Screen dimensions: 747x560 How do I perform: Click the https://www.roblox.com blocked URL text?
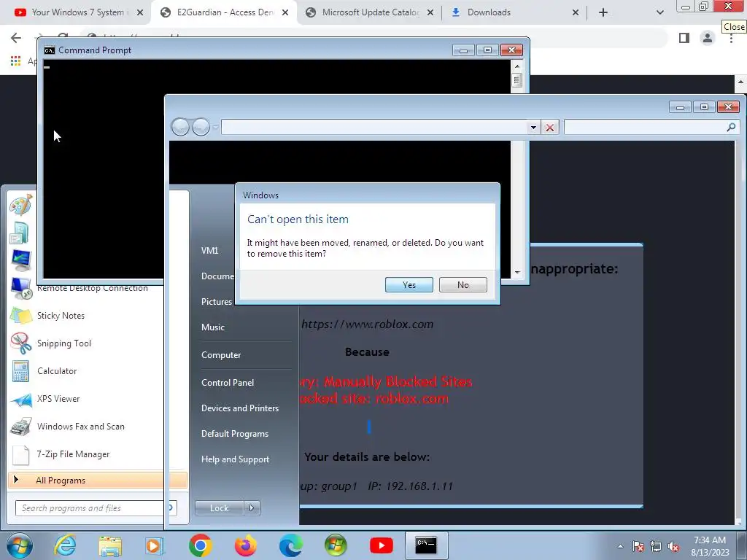coord(368,324)
